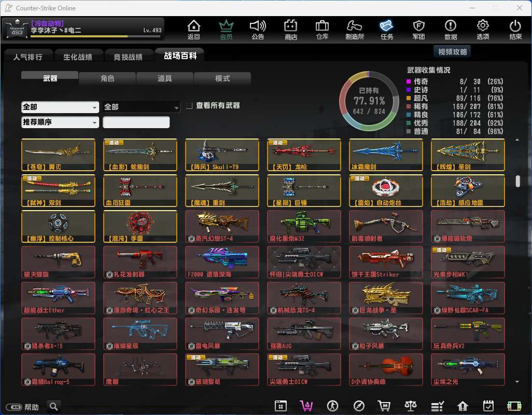The height and width of the screenshot is (415, 532).
Task: Click the player level 493 badge icon
Action: 17,29
